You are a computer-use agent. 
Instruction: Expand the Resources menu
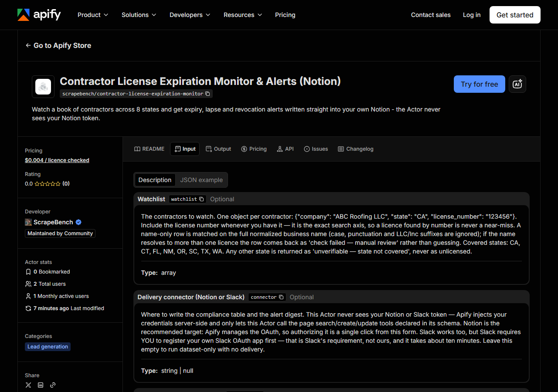click(243, 15)
